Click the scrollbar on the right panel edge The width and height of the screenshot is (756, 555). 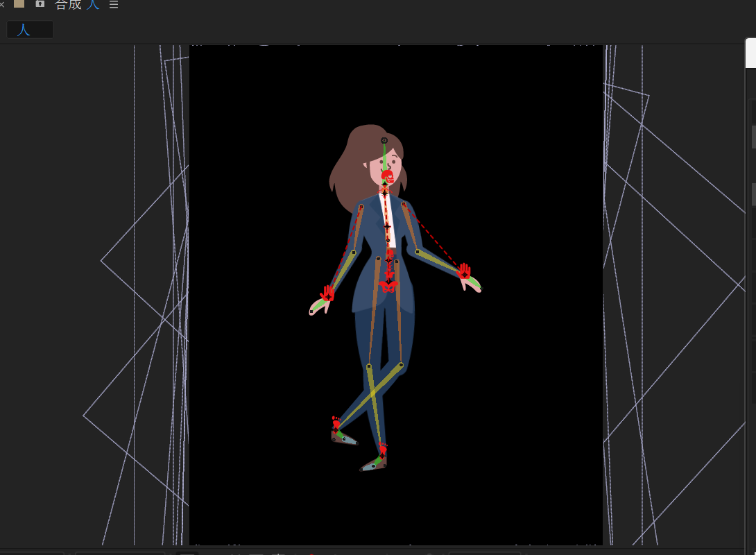coord(753,137)
